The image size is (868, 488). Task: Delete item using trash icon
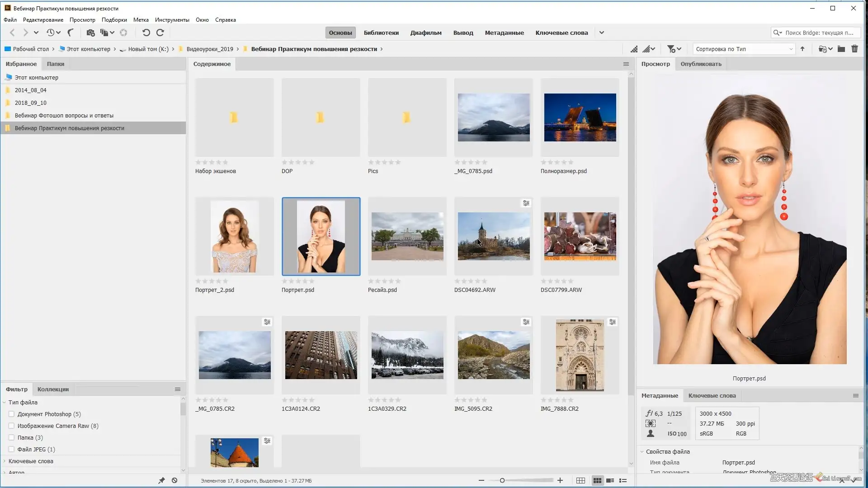854,49
